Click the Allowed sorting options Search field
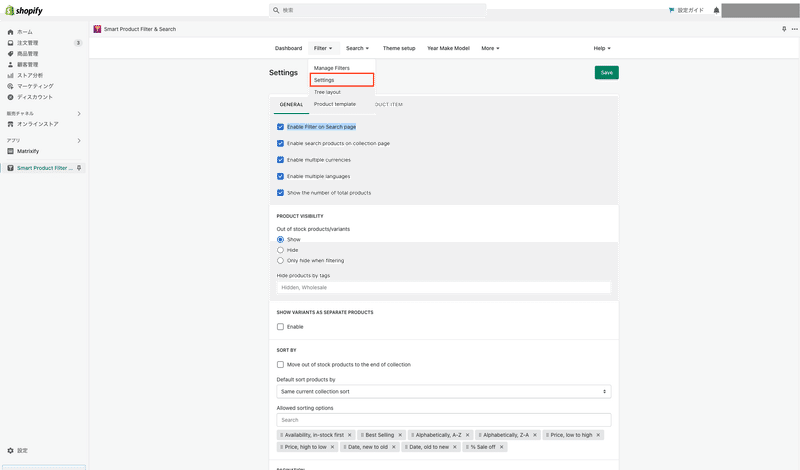This screenshot has width=800, height=470. 443,420
